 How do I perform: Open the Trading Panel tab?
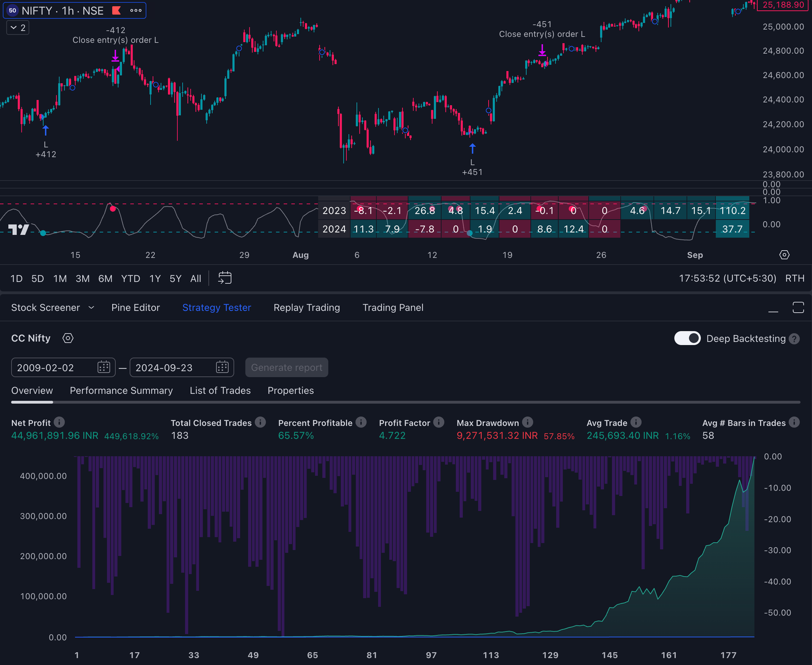tap(393, 308)
